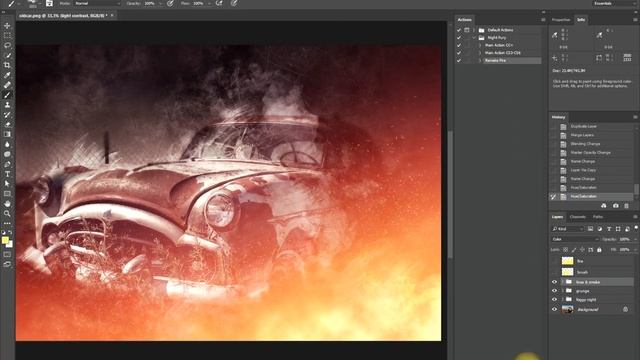Switch to the Channels tab
This screenshot has height=360, width=640.
pyautogui.click(x=578, y=217)
